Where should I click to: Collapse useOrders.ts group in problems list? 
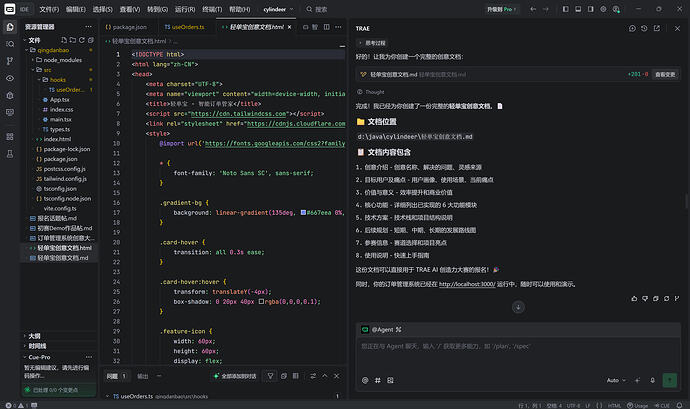coord(107,396)
